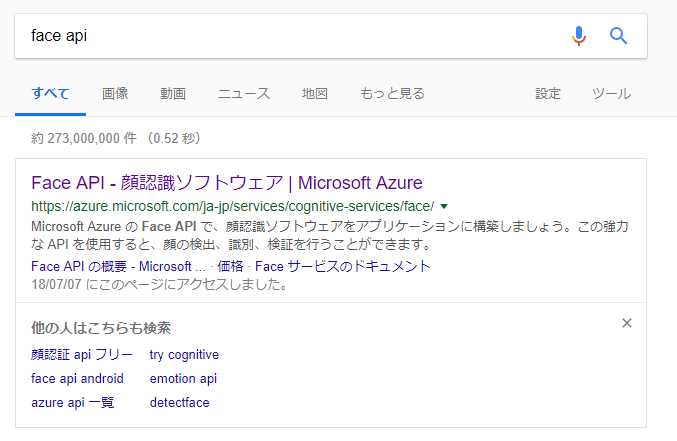Open the 価格 sitelink
The image size is (677, 441).
230,266
